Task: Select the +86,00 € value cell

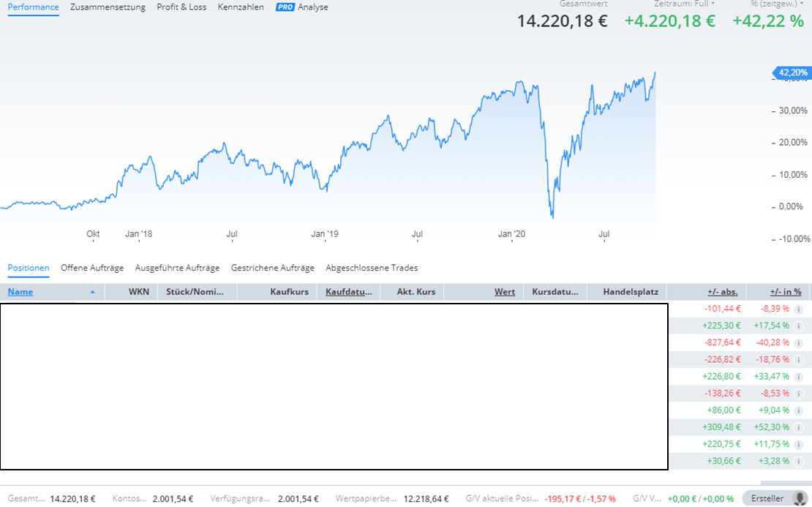Action: pos(724,410)
